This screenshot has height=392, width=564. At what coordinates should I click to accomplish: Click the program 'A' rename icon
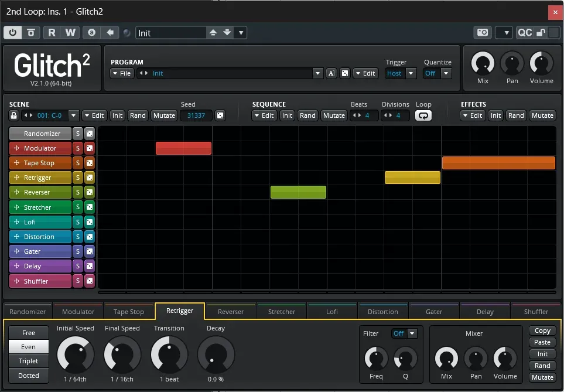[331, 73]
